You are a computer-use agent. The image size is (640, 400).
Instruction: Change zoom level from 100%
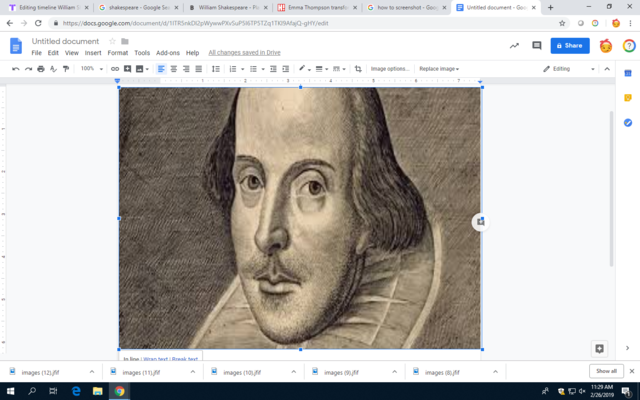pyautogui.click(x=91, y=69)
